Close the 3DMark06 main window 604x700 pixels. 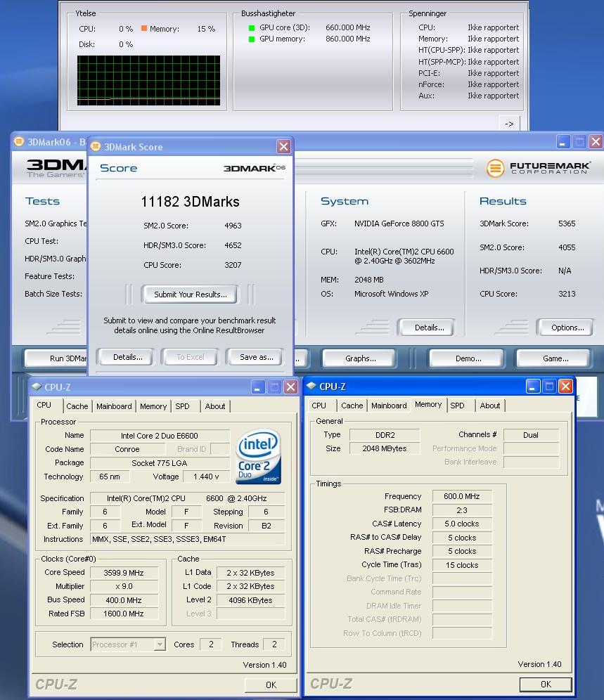pos(596,142)
